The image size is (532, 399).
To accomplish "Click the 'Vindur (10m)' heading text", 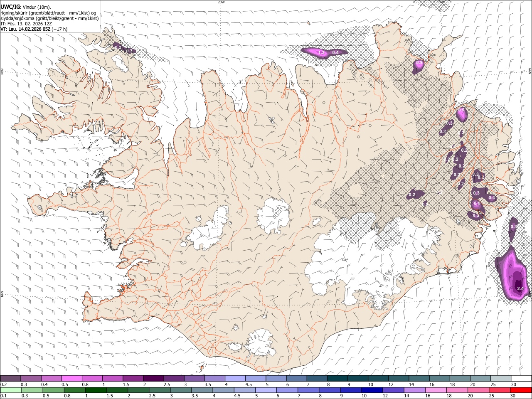I will [x=36, y=7].
